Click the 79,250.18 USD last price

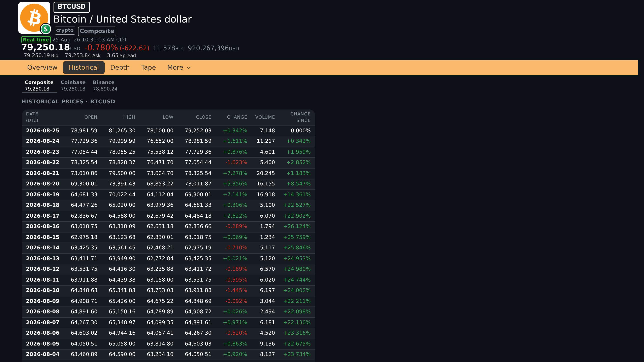[51, 47]
